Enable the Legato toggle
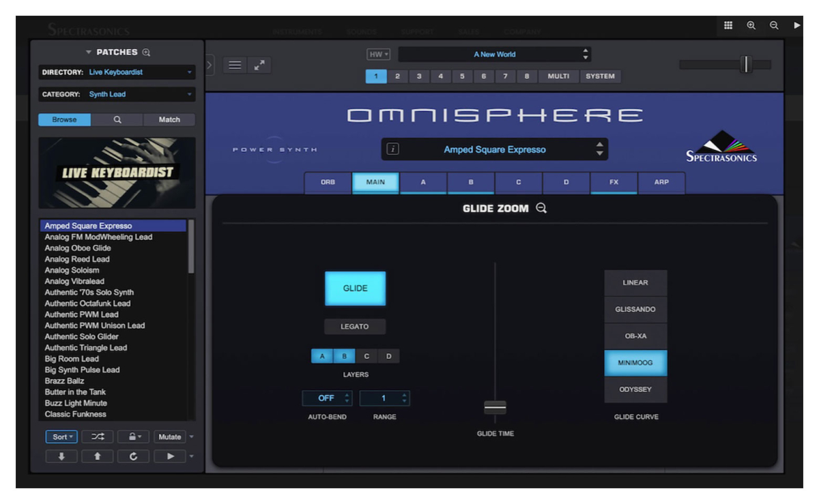This screenshot has height=504, width=819. (x=355, y=327)
